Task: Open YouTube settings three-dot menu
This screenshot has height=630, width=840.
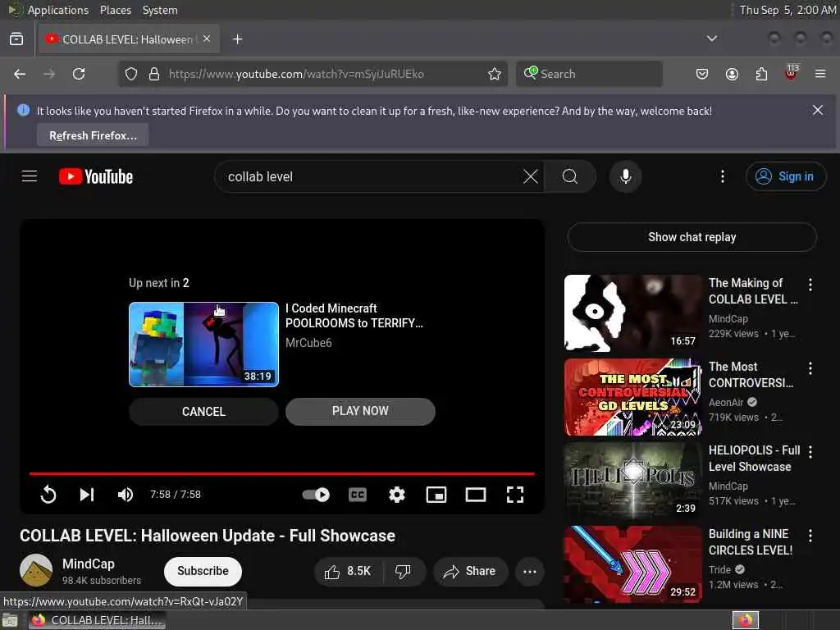Action: coord(722,176)
